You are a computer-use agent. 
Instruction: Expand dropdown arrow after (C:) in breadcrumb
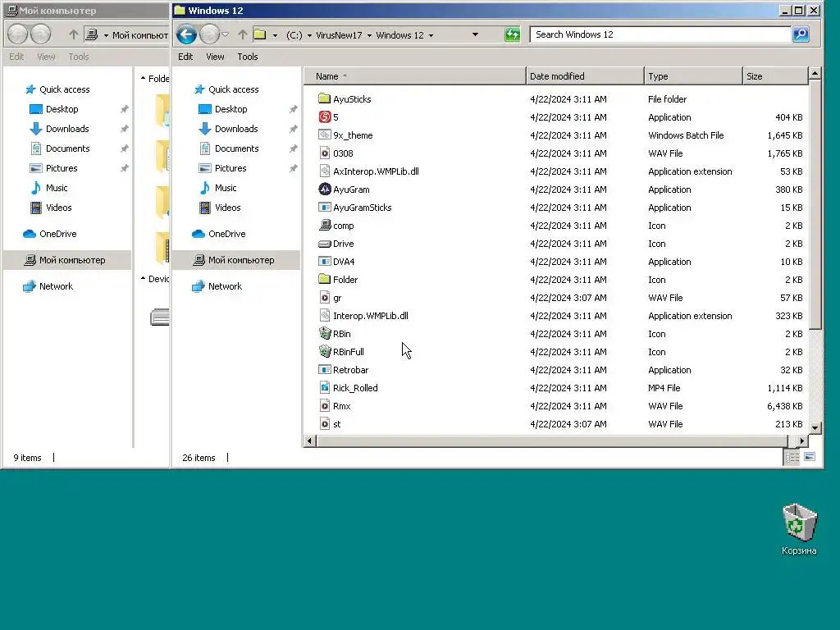pyautogui.click(x=309, y=35)
